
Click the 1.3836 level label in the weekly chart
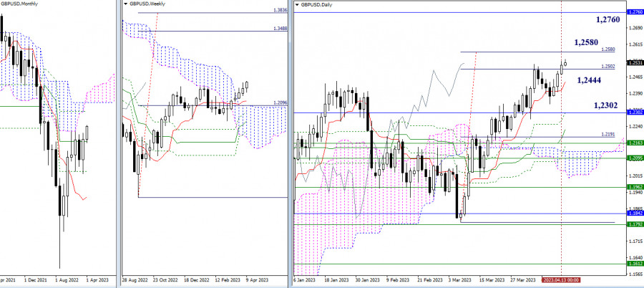coord(279,10)
